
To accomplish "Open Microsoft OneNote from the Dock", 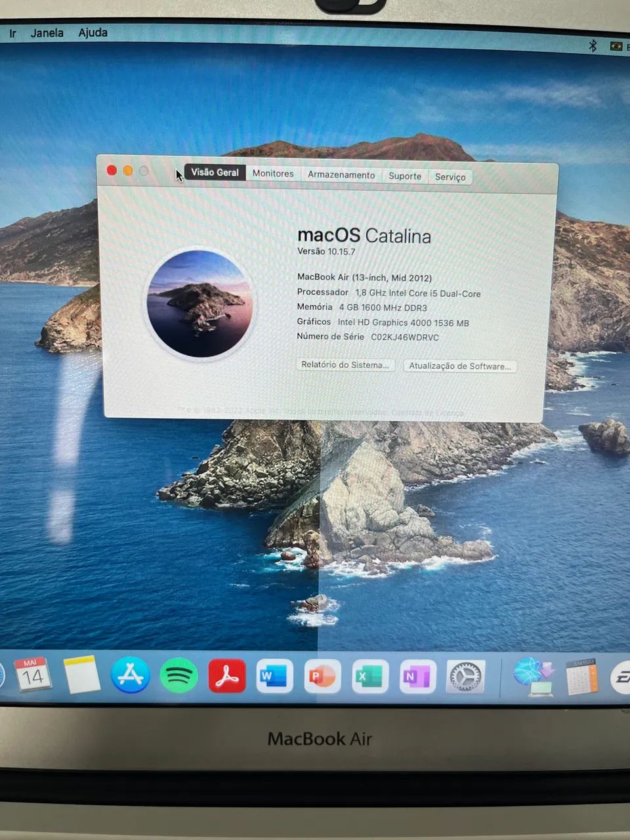I will pos(417,677).
